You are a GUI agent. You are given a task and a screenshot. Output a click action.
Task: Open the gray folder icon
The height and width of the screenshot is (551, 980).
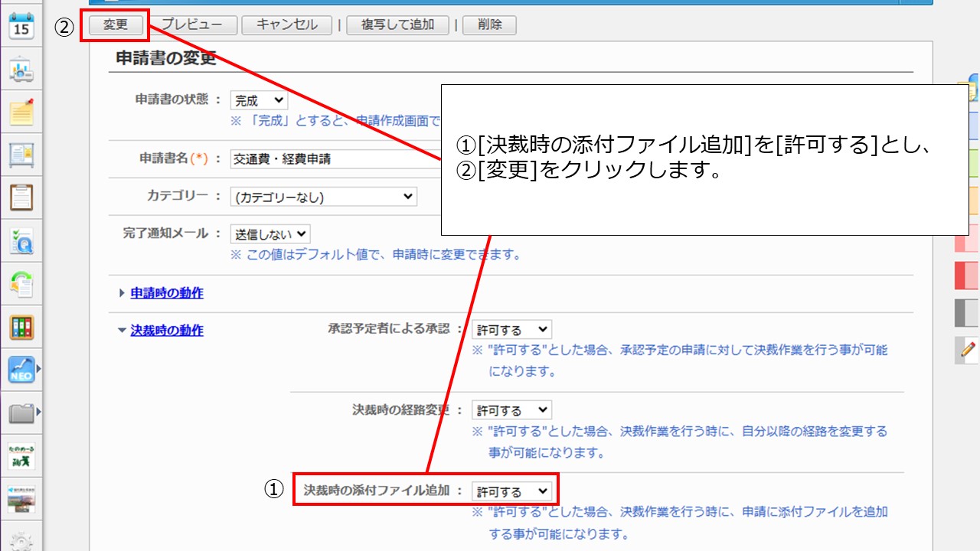(x=21, y=414)
